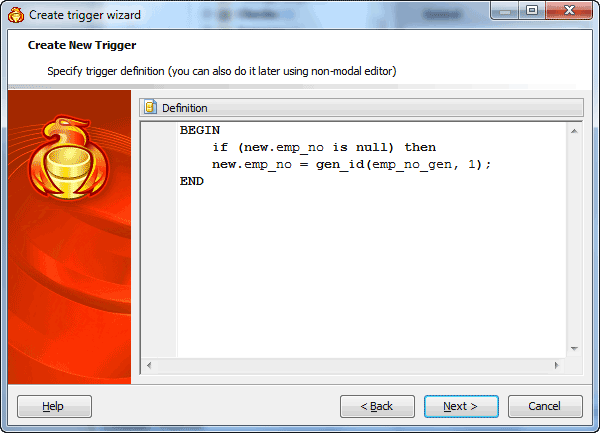Click the editor's left gutter margin
The image size is (600, 433).
coord(159,240)
